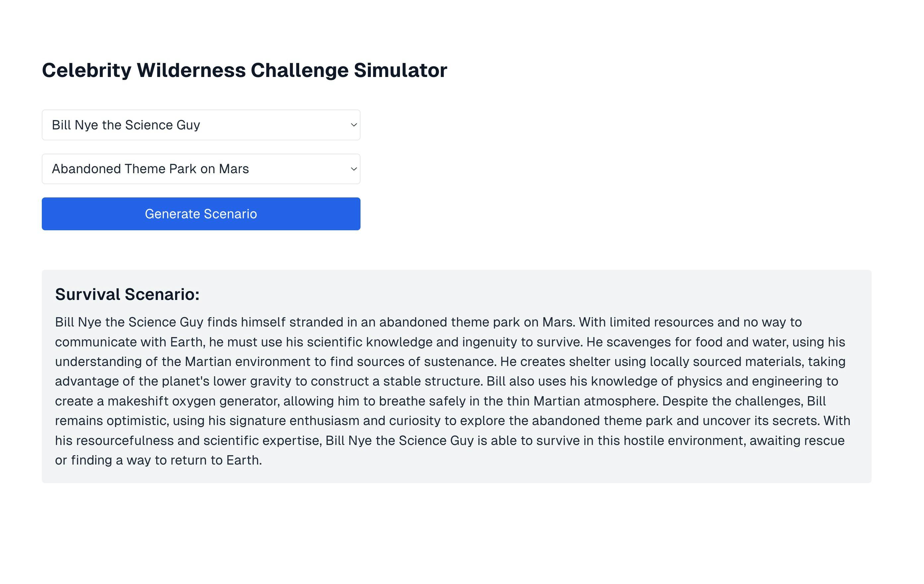
Task: Click the chevron arrow on the location selector
Action: click(x=354, y=169)
